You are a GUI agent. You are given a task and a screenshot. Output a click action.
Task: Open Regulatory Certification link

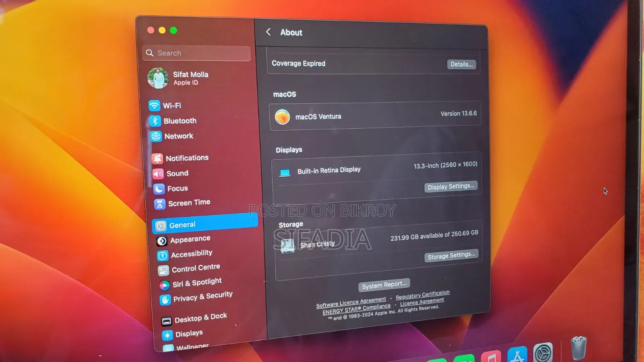(423, 295)
